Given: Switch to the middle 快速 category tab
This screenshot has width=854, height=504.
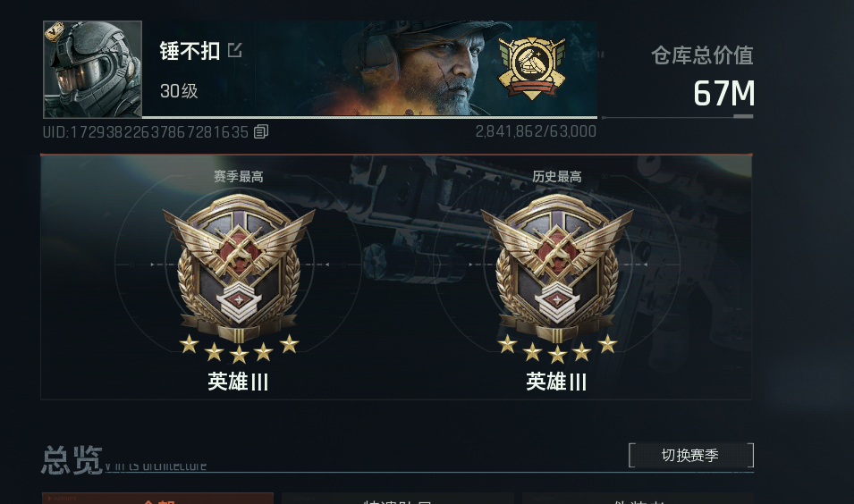Looking at the screenshot, I should tap(398, 498).
